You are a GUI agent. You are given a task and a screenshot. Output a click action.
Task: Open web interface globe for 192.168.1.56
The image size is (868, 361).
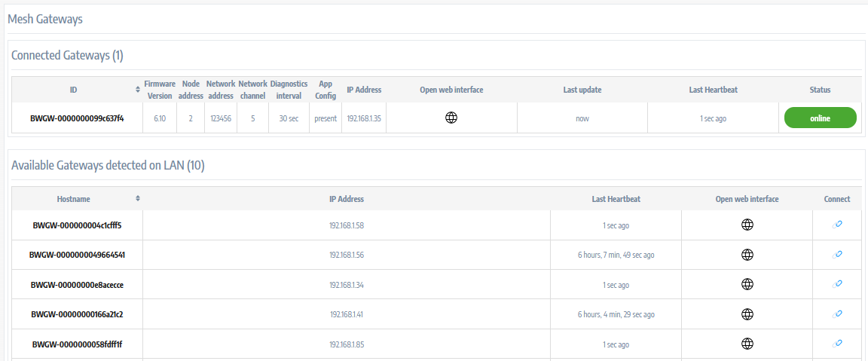click(x=747, y=255)
